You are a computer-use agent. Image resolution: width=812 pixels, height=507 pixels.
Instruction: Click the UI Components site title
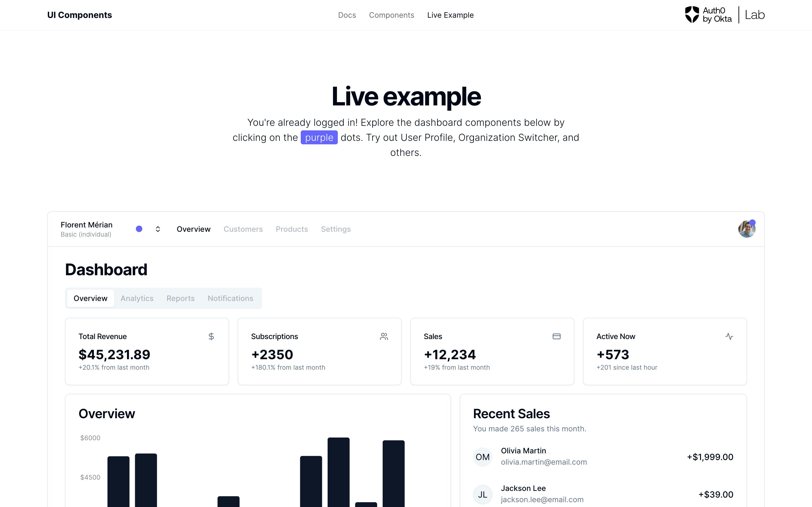(x=79, y=15)
